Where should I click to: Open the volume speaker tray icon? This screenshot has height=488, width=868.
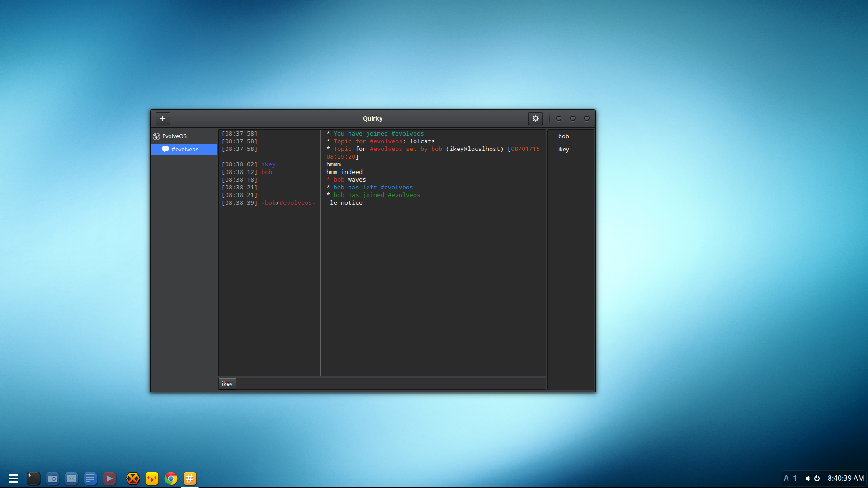point(808,478)
